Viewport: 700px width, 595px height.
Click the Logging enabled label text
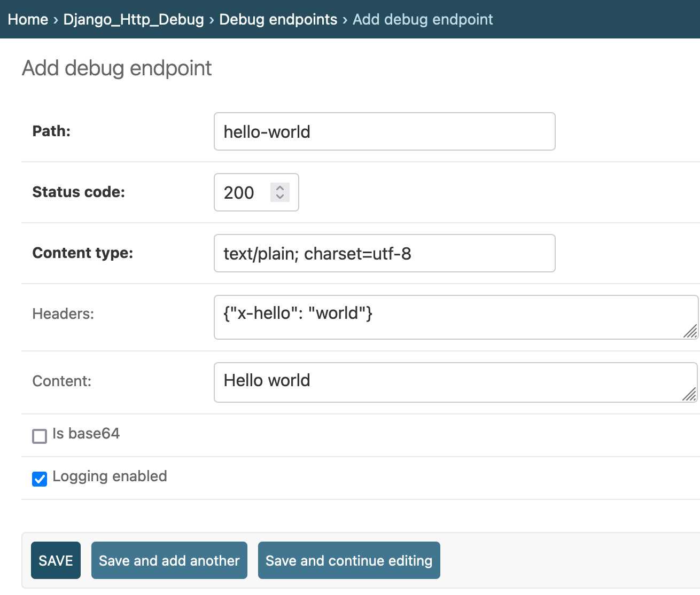110,476
